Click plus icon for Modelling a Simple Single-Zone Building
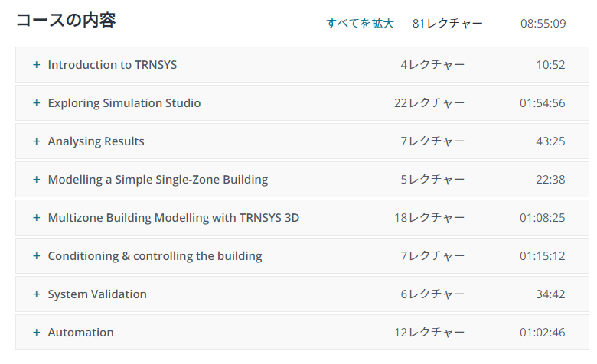Viewport: 597px width, 364px height. (37, 180)
